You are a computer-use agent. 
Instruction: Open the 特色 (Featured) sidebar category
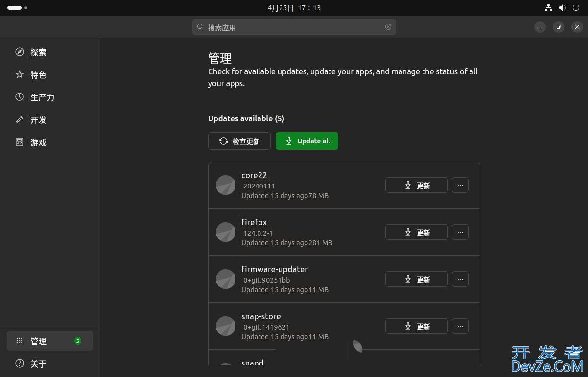[50, 75]
